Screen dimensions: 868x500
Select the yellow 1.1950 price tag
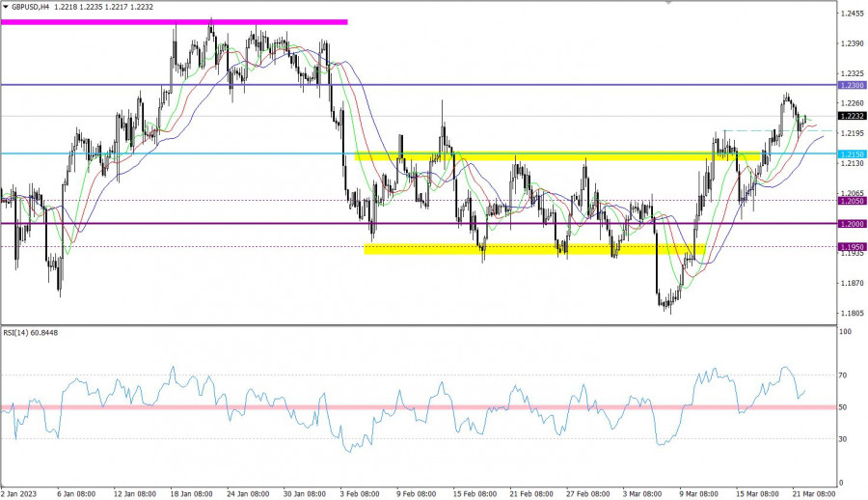click(851, 247)
